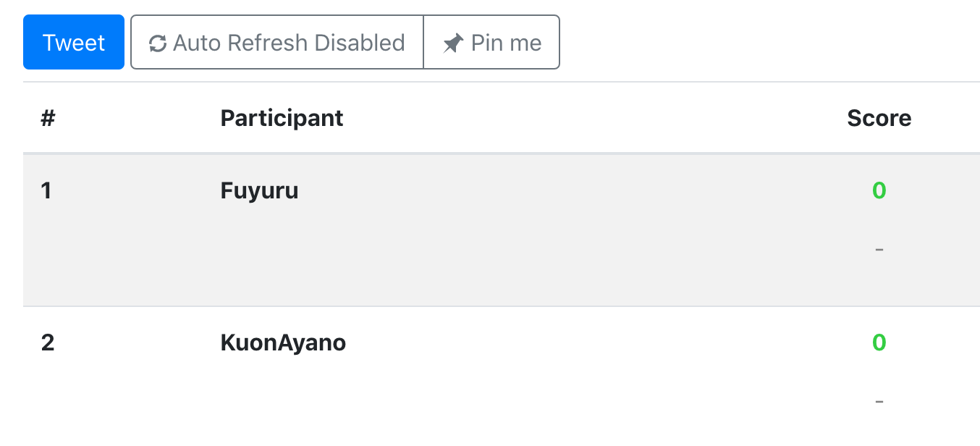The height and width of the screenshot is (446, 980).
Task: Click the # column header
Action: pyautogui.click(x=48, y=117)
